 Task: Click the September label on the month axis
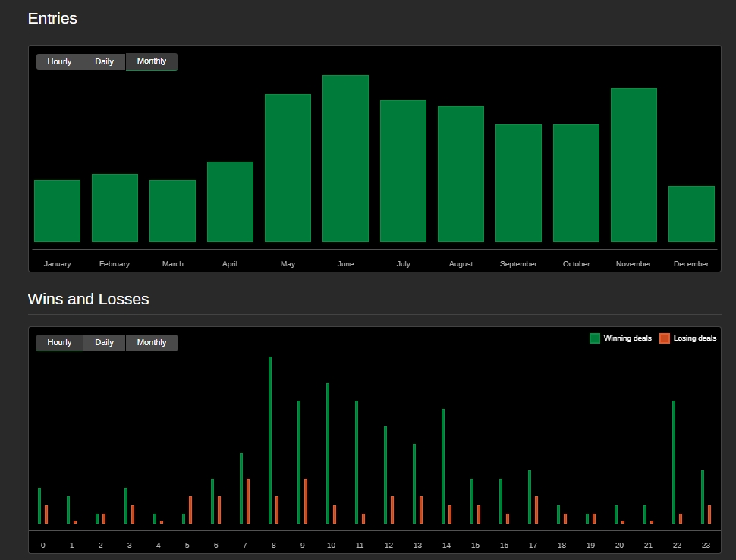[518, 264]
